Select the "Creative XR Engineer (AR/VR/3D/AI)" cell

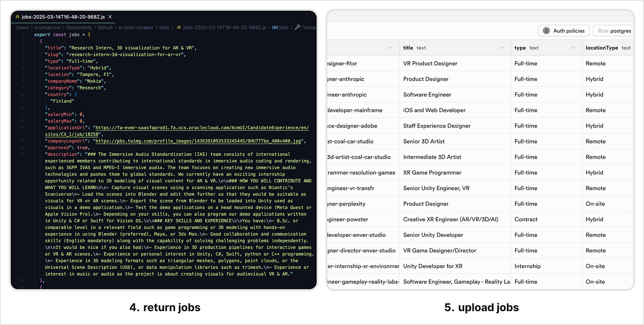coord(455,219)
